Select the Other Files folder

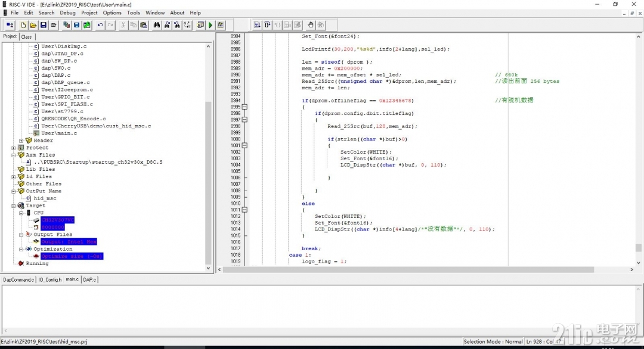pyautogui.click(x=44, y=183)
